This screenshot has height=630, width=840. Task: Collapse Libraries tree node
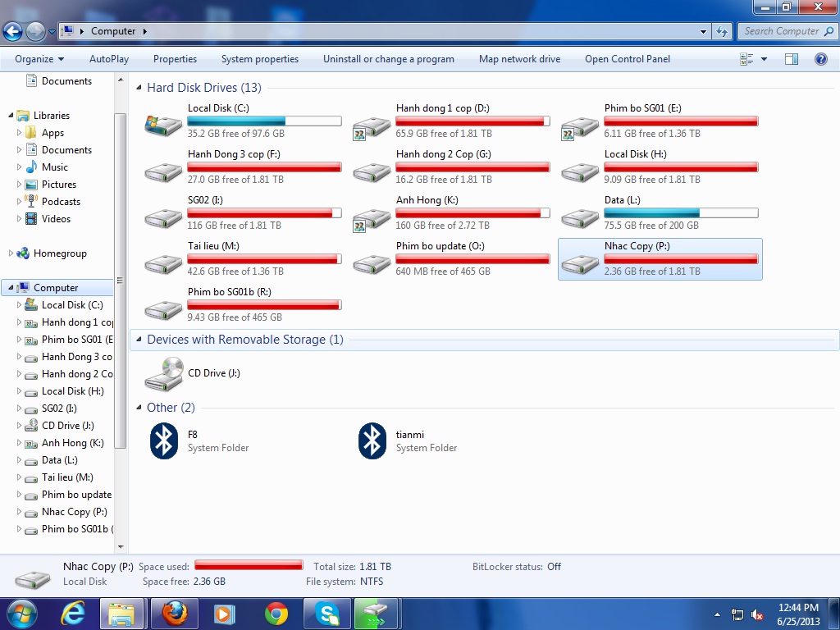point(11,115)
